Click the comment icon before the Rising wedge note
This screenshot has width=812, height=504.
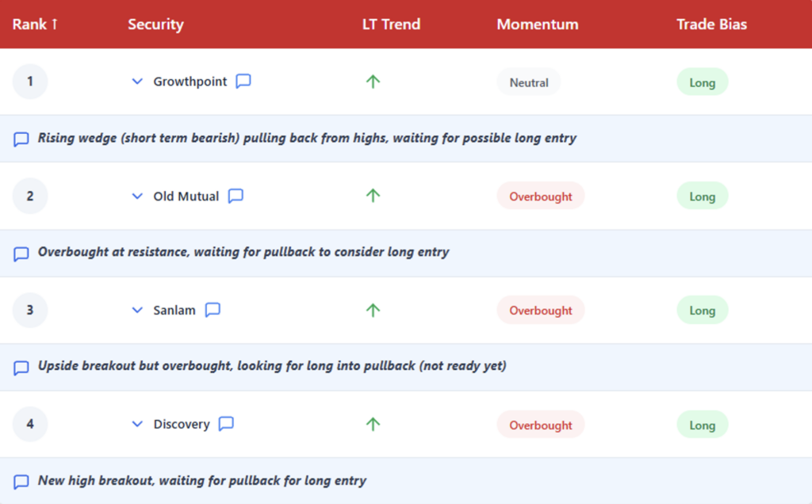pos(21,139)
